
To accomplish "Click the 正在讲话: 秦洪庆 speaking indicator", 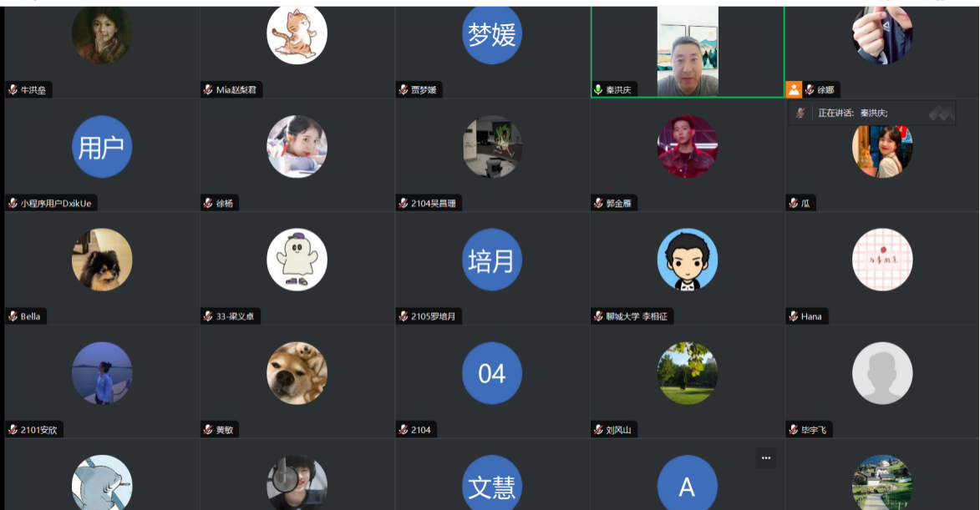I will [871, 113].
